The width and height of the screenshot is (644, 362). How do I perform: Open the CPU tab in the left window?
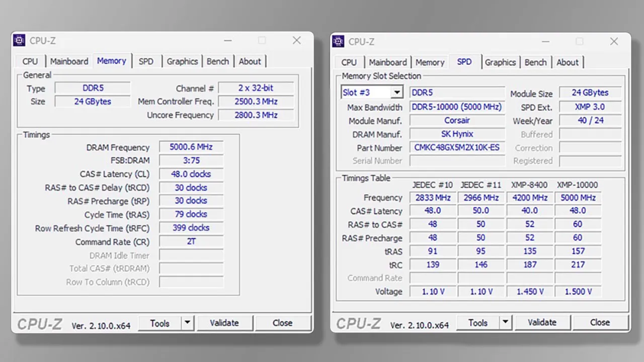coord(30,61)
